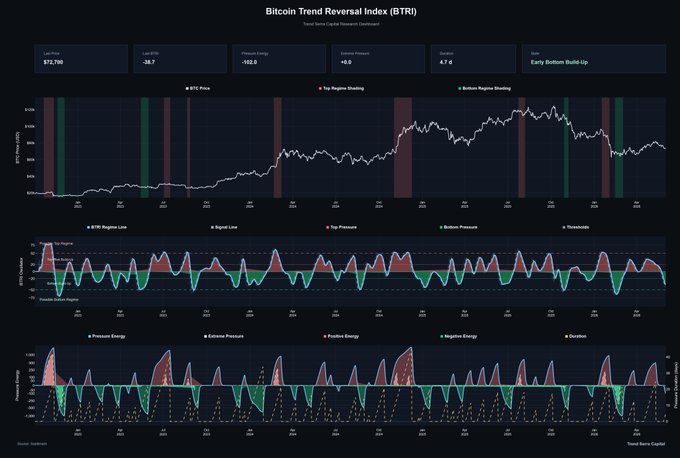The height and width of the screenshot is (458, 680).
Task: Click the Last Price $72,700 card
Action: [81, 59]
